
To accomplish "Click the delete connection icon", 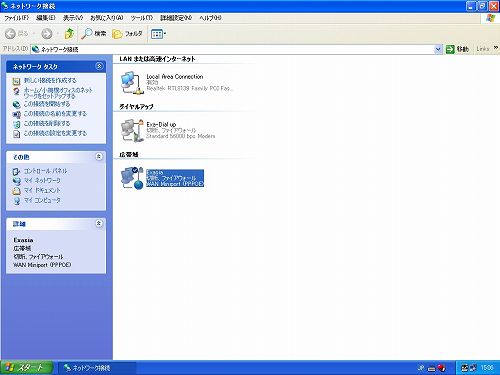I will tap(16, 124).
